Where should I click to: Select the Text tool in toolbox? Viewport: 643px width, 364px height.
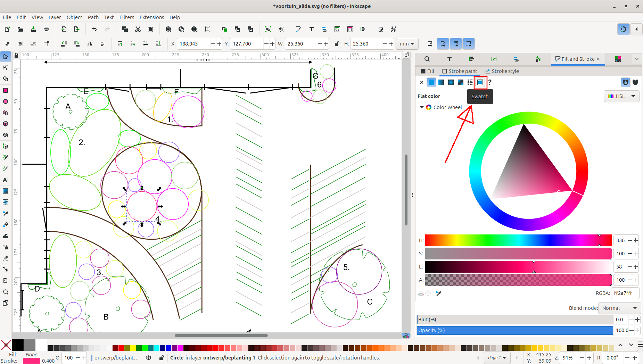click(x=6, y=180)
